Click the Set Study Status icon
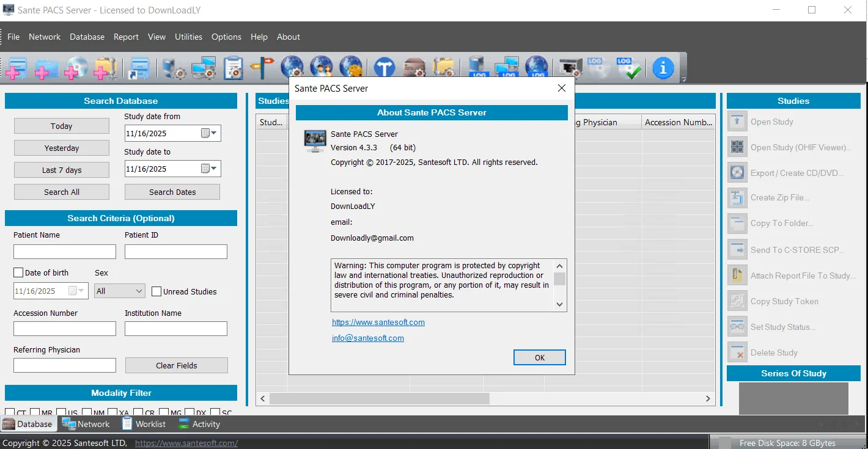 coord(738,327)
